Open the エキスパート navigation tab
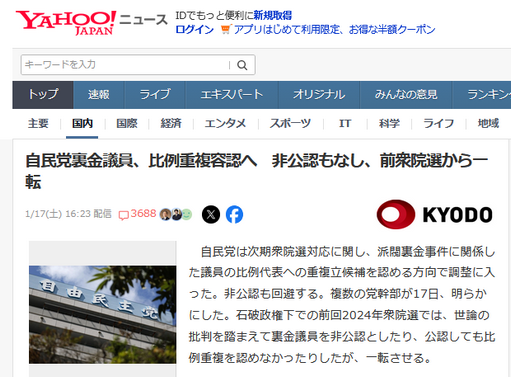This screenshot has height=377, width=511. (232, 95)
